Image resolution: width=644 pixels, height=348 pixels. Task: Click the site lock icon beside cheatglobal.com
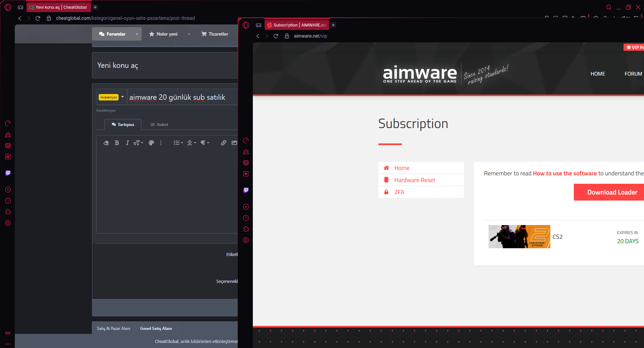(x=49, y=18)
